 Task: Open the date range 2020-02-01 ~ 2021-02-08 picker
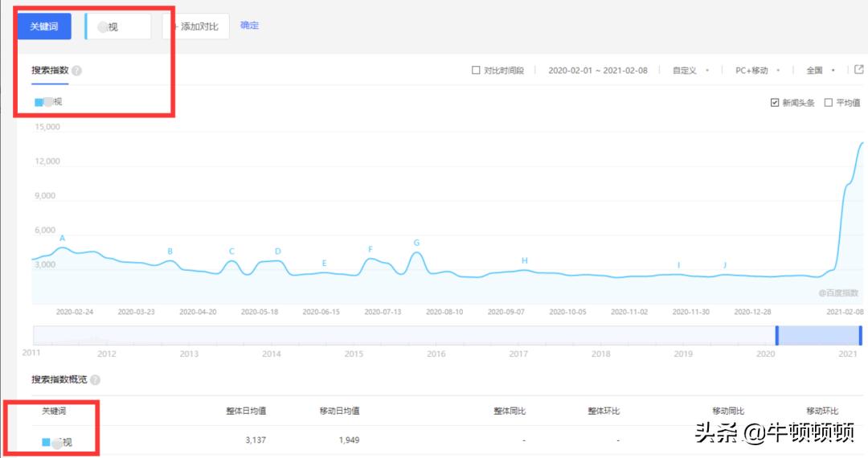tap(598, 70)
